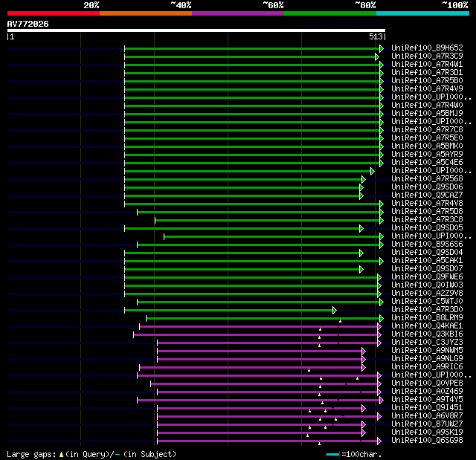Viewport: 476px width, 460px height.
Task: Select the UniRef100_B7UW27 label
Action: point(427,424)
